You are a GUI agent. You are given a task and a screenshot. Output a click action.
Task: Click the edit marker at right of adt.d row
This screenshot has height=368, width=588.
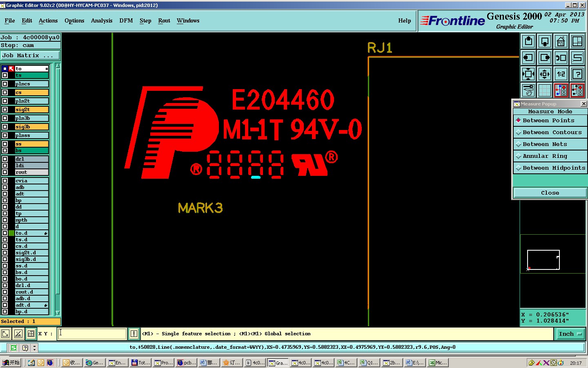click(x=46, y=305)
